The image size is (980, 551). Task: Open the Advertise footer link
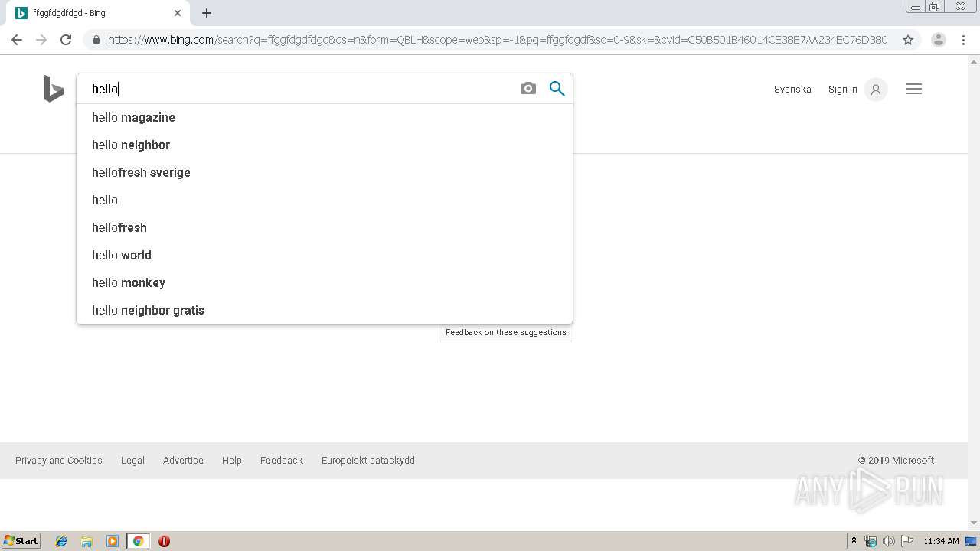tap(183, 460)
